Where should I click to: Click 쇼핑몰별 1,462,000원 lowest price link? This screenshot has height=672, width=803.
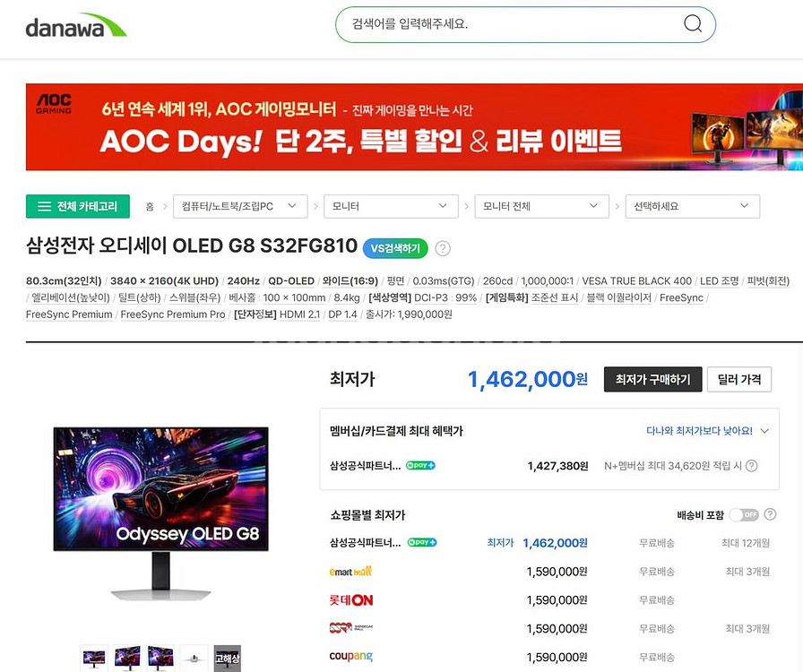pyautogui.click(x=555, y=543)
